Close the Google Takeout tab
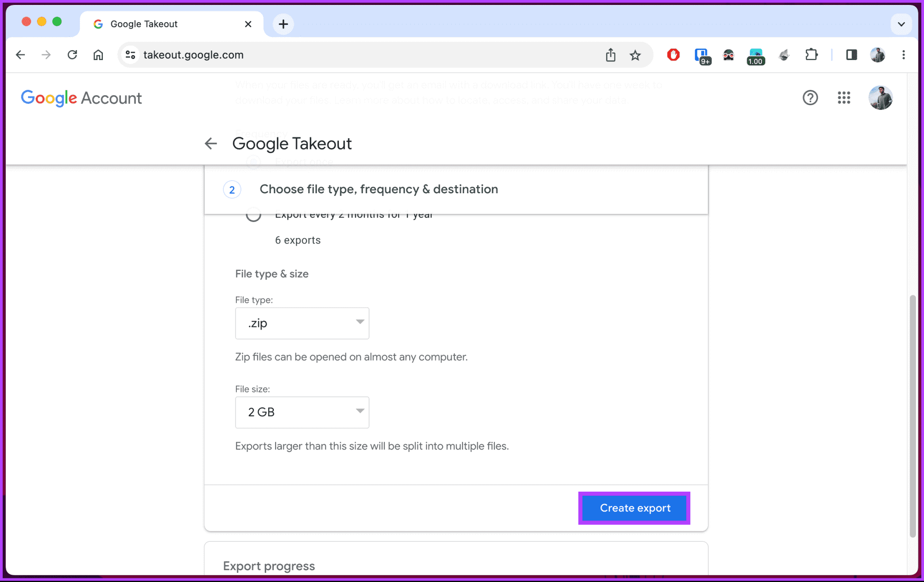This screenshot has height=582, width=924. 248,24
